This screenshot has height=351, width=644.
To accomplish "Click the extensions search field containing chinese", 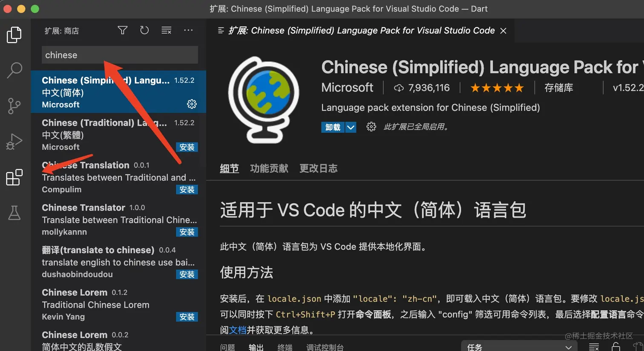I will click(120, 55).
